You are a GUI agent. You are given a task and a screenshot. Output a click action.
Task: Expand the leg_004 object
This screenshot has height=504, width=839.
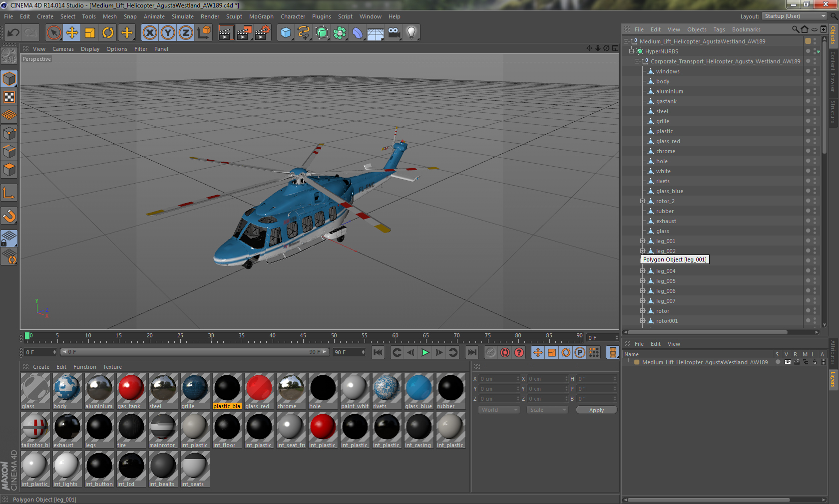643,270
